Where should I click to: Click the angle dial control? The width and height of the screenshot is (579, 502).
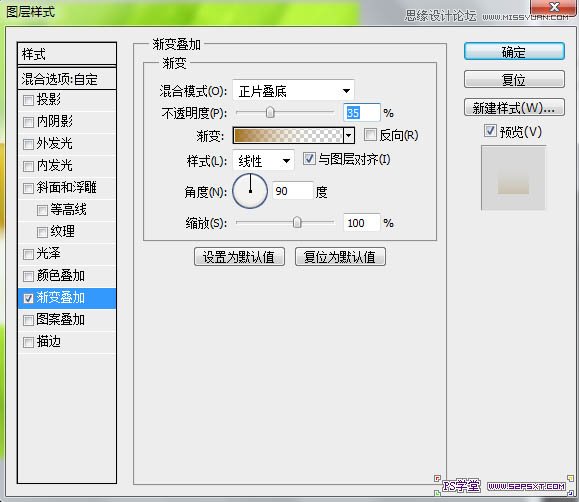250,191
